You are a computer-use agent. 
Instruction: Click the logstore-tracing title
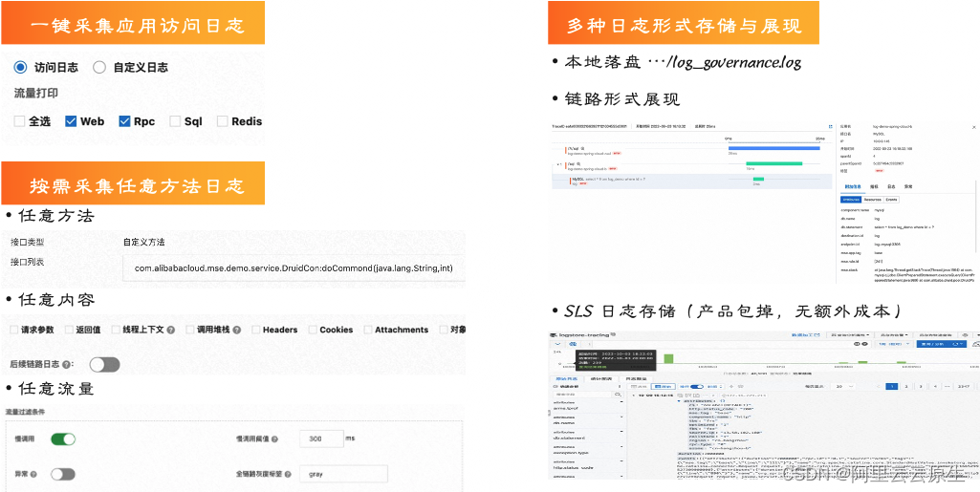[x=584, y=335]
